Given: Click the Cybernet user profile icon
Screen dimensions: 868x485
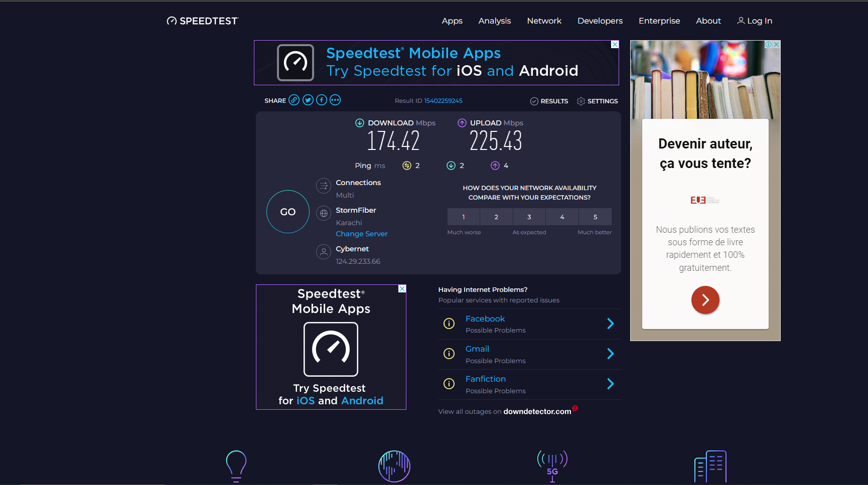Looking at the screenshot, I should pyautogui.click(x=324, y=252).
